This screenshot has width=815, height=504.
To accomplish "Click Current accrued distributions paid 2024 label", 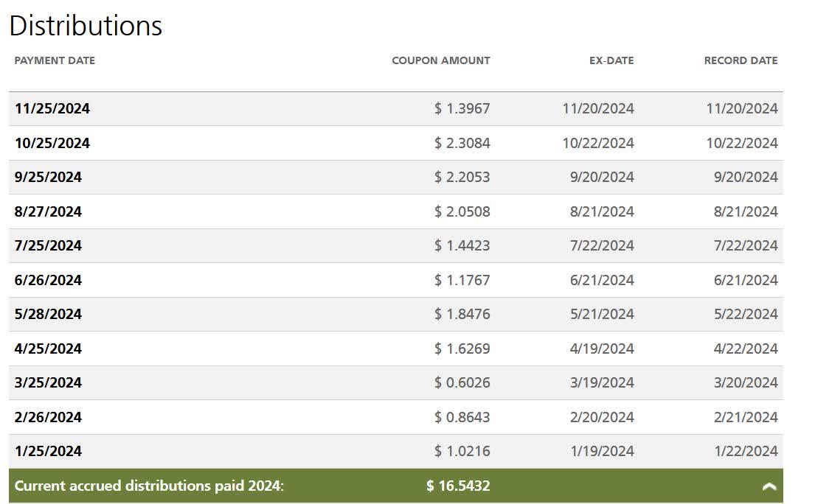I will [x=149, y=486].
